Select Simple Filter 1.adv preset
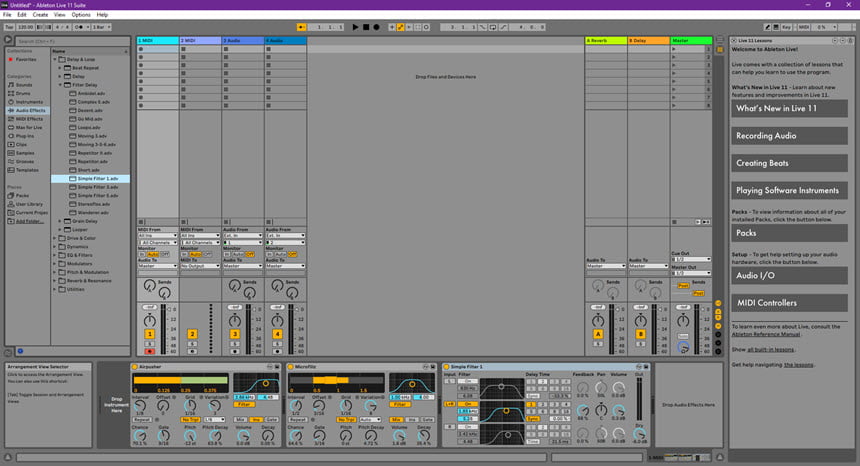 90,179
